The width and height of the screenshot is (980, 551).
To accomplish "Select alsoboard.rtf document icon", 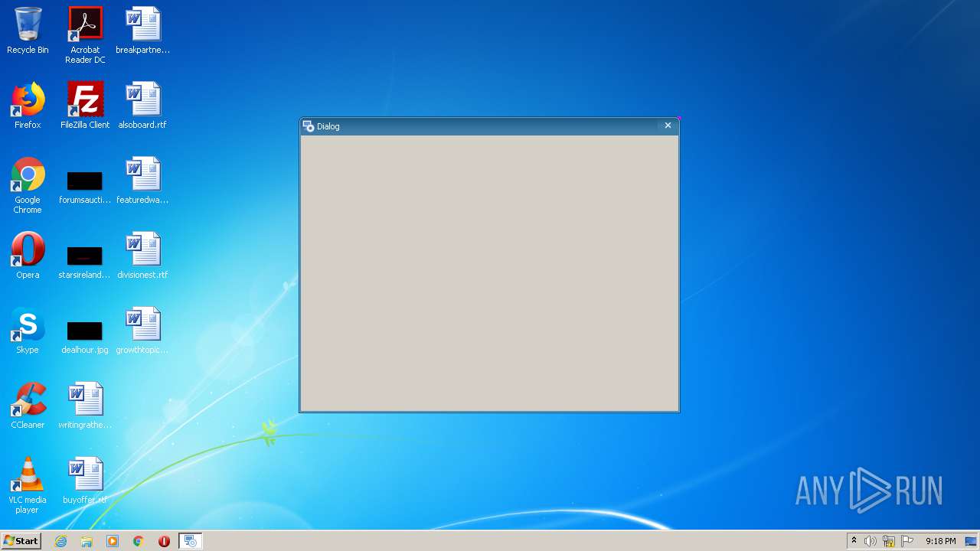I will 143,106.
